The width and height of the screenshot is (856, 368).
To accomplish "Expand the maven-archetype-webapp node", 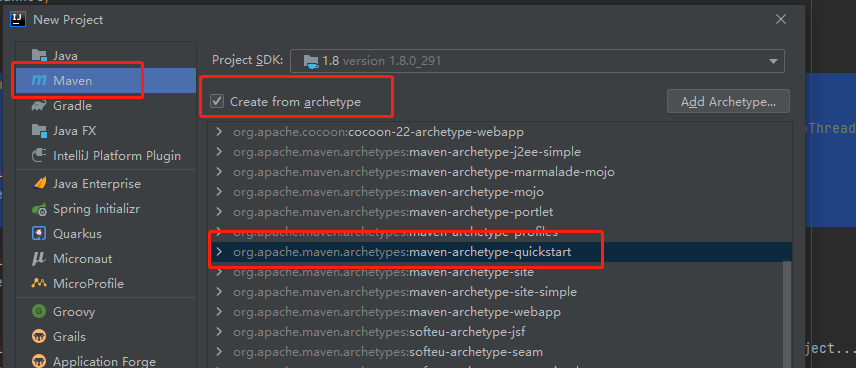I will 219,312.
